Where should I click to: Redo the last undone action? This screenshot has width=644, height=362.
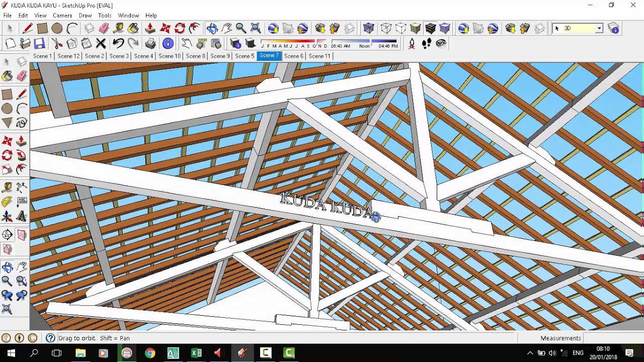coord(133,43)
